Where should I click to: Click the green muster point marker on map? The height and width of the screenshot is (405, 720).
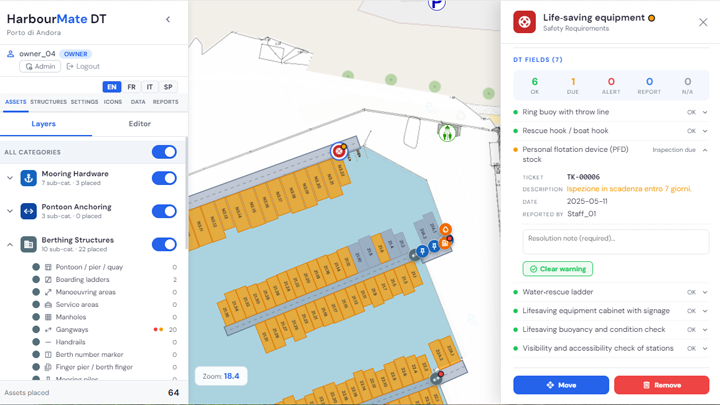447,133
